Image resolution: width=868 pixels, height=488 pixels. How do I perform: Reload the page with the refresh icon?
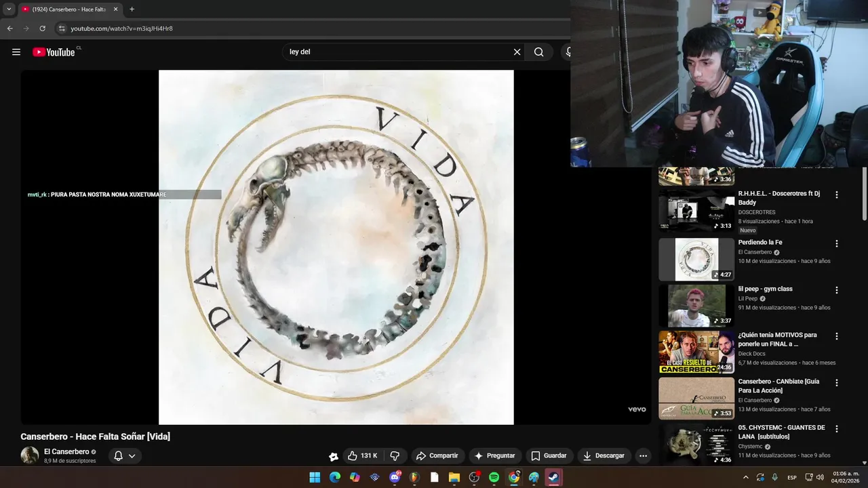pyautogui.click(x=42, y=28)
